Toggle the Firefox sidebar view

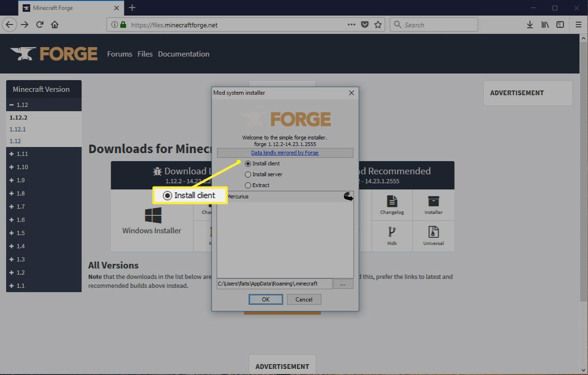(x=560, y=24)
